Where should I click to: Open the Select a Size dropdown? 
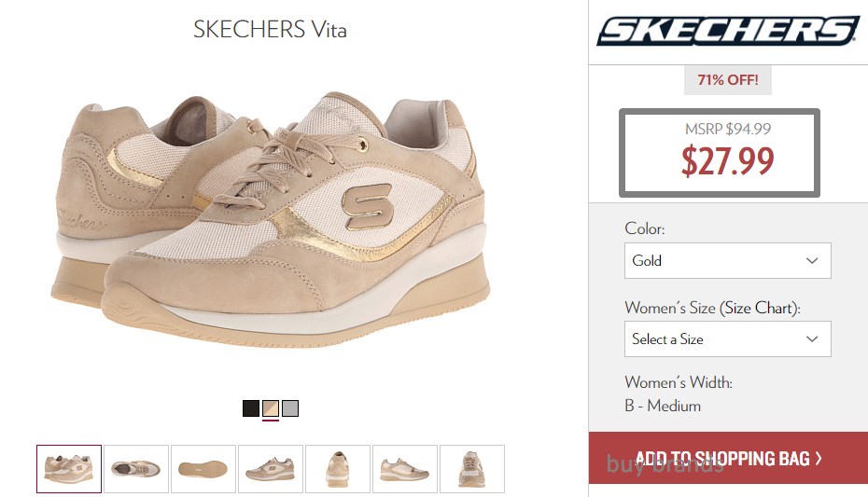click(727, 338)
